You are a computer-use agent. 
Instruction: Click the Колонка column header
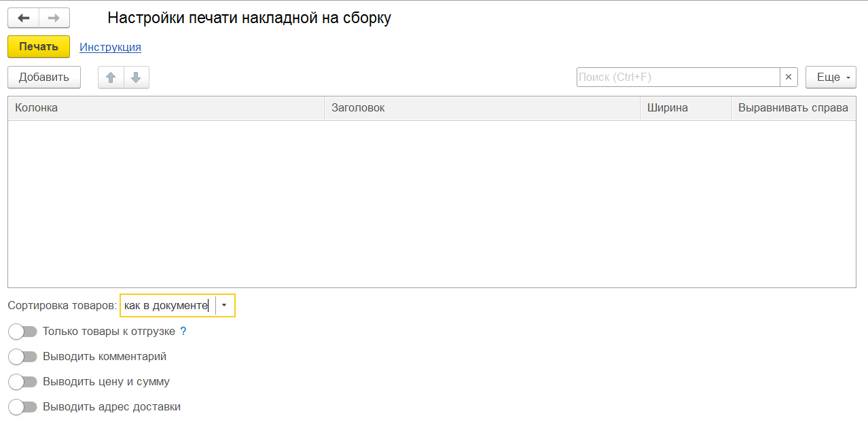166,108
